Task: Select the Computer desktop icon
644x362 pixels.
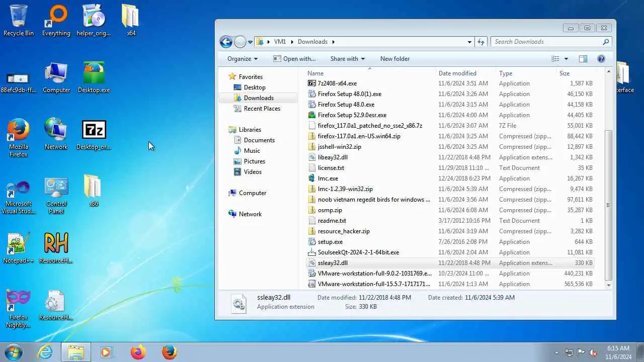Action: (56, 77)
